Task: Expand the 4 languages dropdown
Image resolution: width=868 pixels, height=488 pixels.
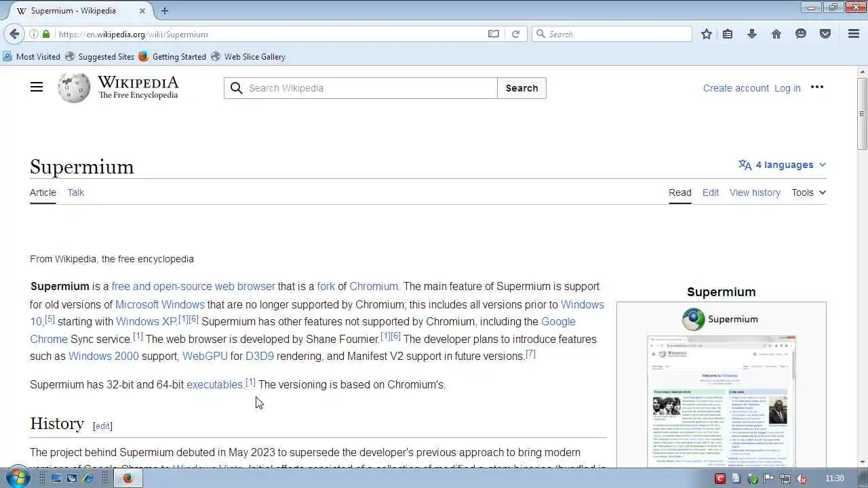Action: 783,165
